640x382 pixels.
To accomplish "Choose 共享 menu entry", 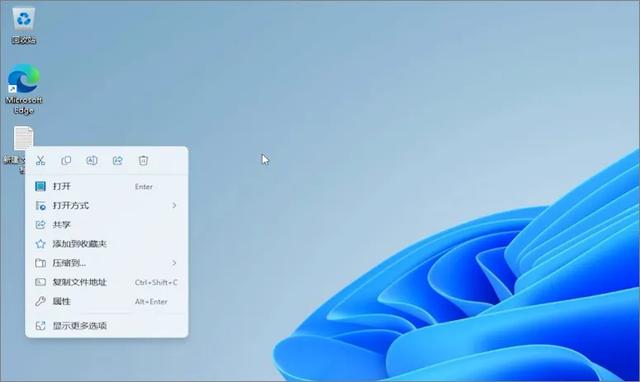I will 107,224.
